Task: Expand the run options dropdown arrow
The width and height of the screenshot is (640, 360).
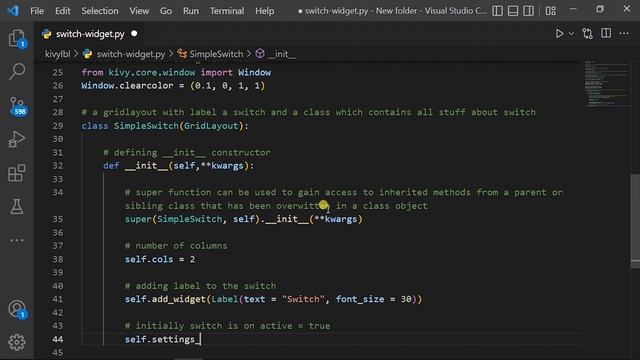Action: click(571, 34)
